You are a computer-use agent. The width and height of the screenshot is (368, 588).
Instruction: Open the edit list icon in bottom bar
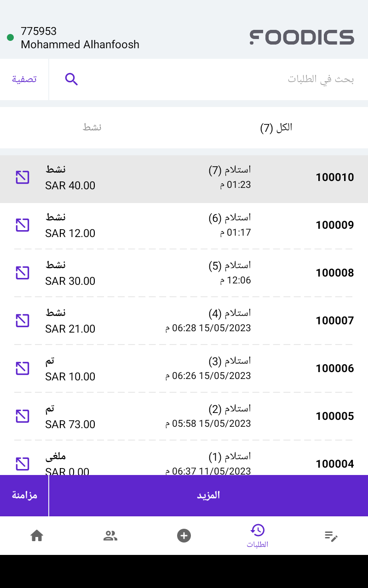331,536
